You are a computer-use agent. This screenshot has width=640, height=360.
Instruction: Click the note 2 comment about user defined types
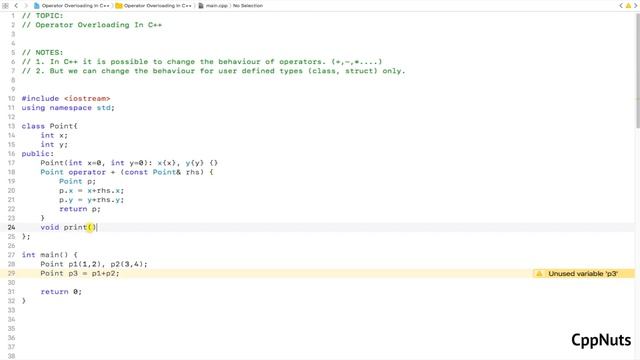[x=213, y=71]
